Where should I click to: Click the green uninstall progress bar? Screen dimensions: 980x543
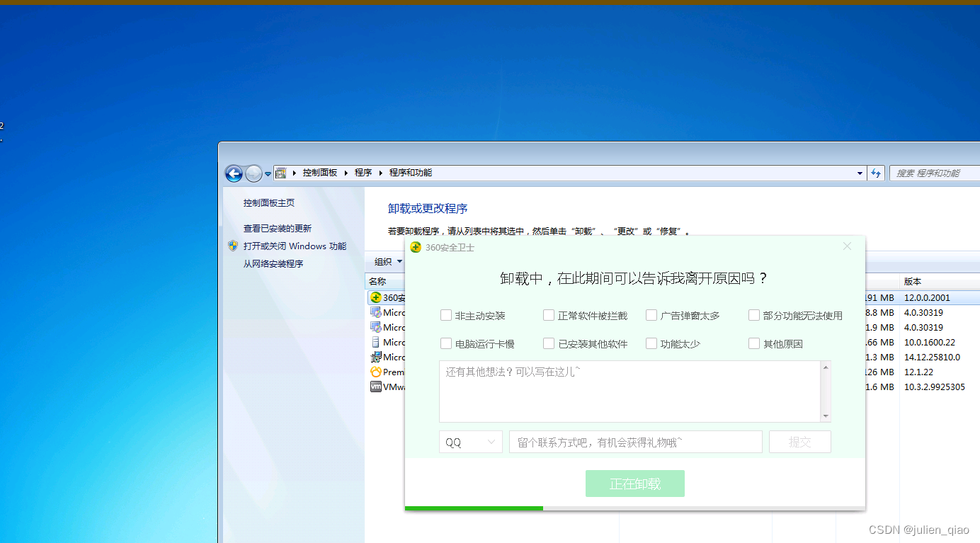coord(474,508)
